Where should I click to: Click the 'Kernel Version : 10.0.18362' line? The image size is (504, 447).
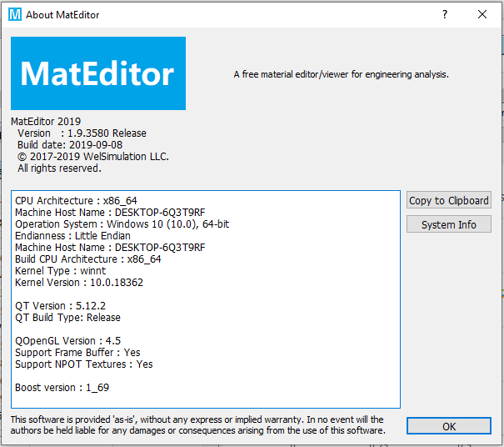pos(79,282)
